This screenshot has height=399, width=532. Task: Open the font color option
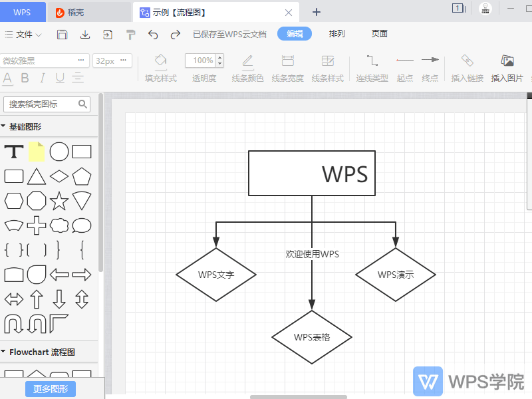pos(7,78)
